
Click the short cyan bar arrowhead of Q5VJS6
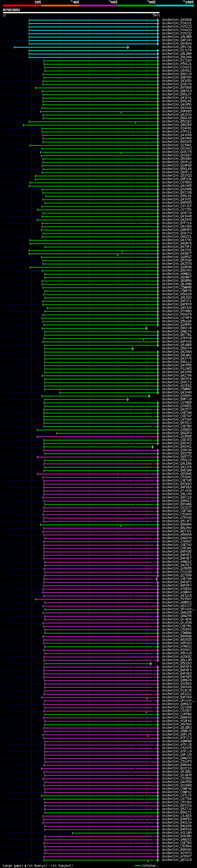[128, 47]
